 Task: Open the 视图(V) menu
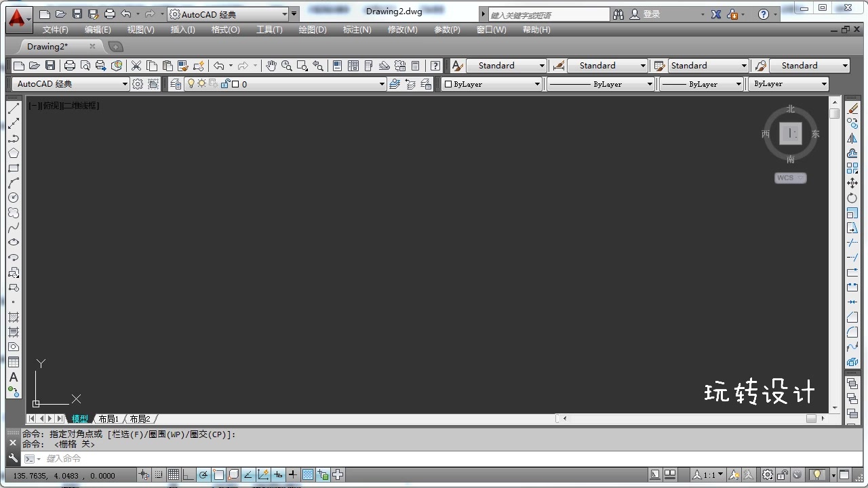coord(140,30)
